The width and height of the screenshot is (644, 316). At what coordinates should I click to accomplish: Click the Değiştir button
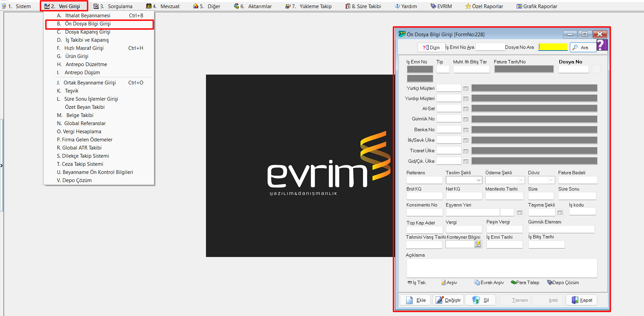(448, 300)
